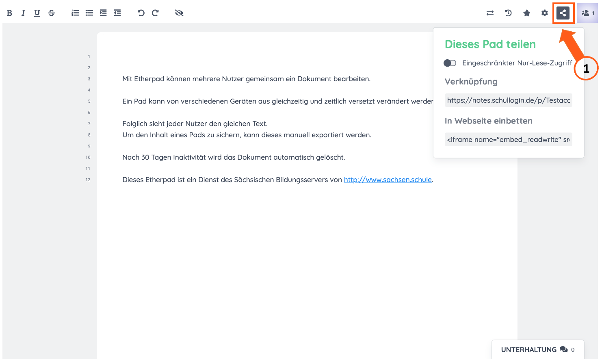Image resolution: width=602 pixels, height=364 pixels.
Task: Click the line 'Folglich sieht jeder Nutzer den gleichen Text.'
Action: coord(195,123)
